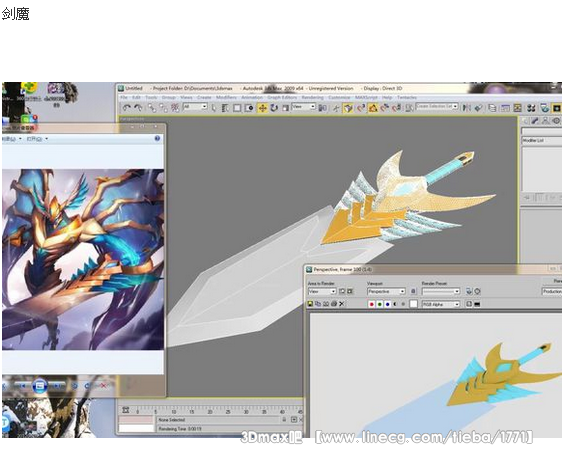Select the Unlink Selection tool
Image resolution: width=562 pixels, height=454 pixels.
click(x=163, y=107)
